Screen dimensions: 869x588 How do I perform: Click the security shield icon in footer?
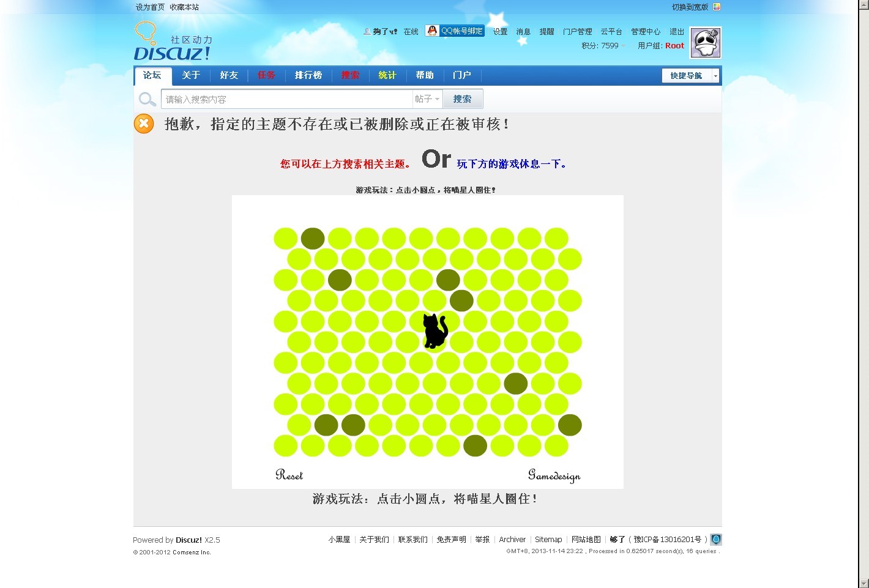(x=716, y=540)
